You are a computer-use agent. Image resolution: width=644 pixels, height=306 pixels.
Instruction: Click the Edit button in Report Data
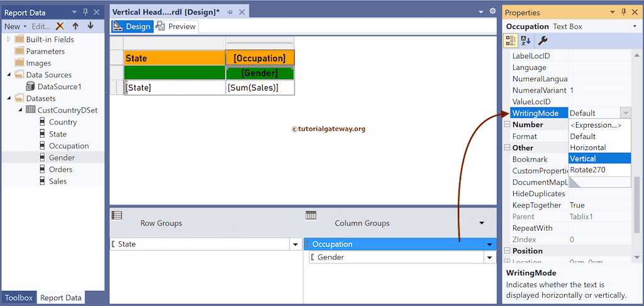point(41,26)
